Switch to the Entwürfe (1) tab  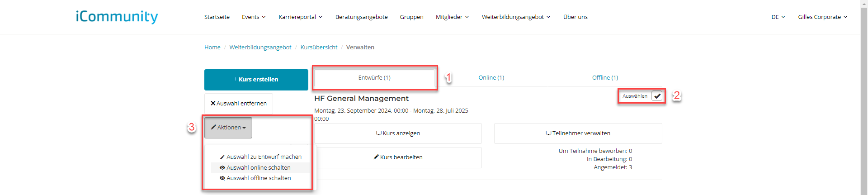(374, 78)
